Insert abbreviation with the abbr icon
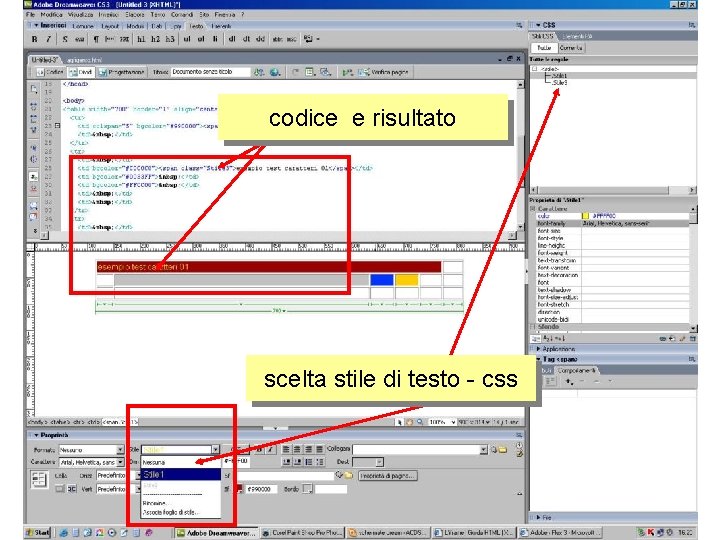 point(277,39)
